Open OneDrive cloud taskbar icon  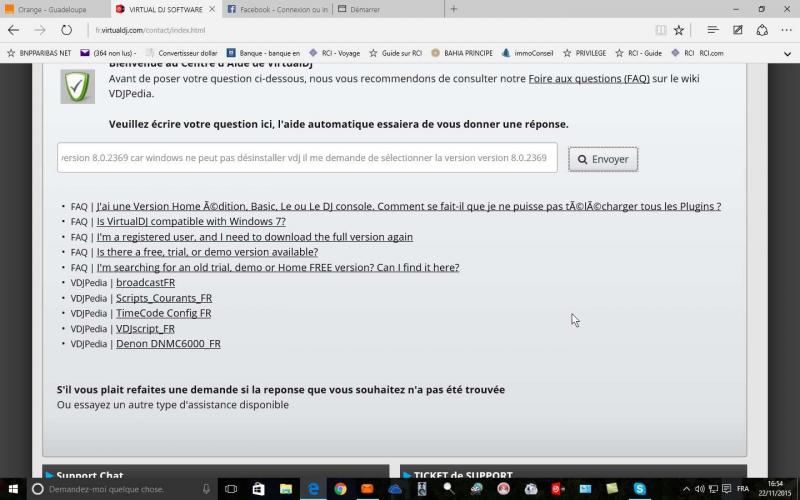[x=395, y=489]
